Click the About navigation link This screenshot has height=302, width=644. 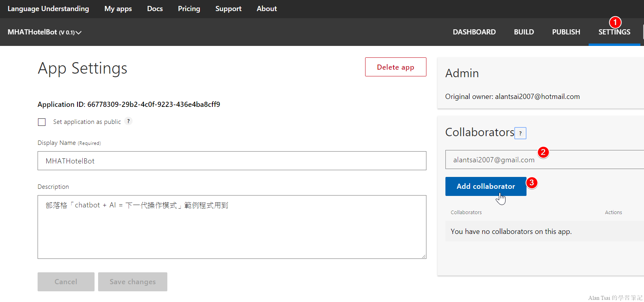267,9
